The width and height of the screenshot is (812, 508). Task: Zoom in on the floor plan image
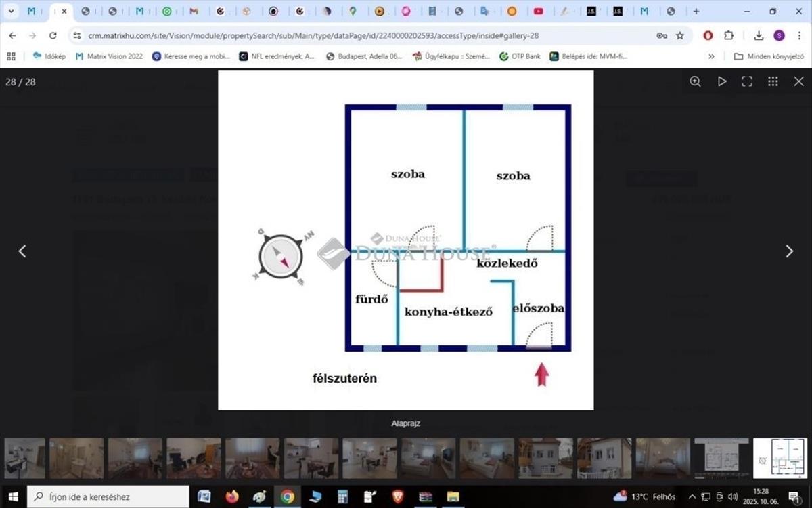(695, 81)
